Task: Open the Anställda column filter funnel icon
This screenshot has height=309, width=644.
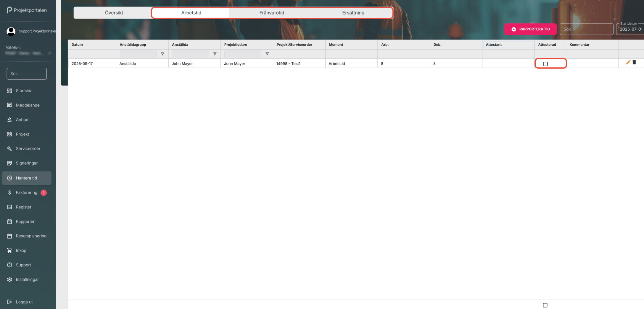Action: pos(215,54)
